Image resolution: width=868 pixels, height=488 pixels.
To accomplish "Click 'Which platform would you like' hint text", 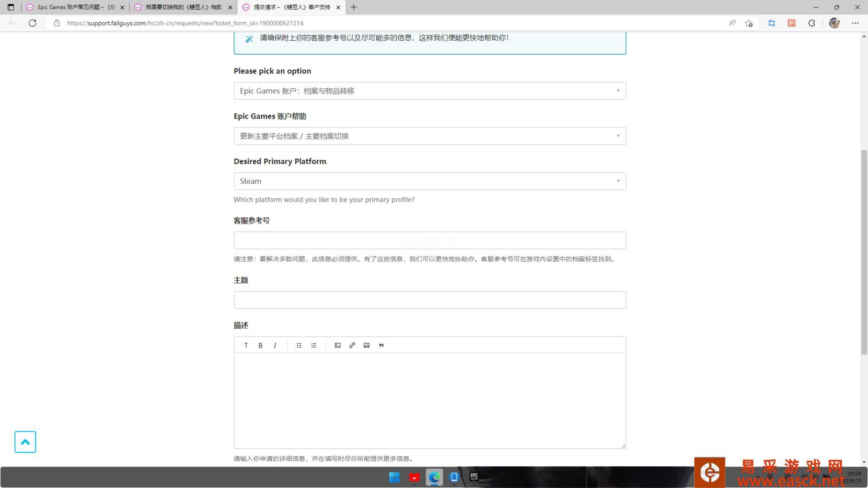I will coord(324,200).
